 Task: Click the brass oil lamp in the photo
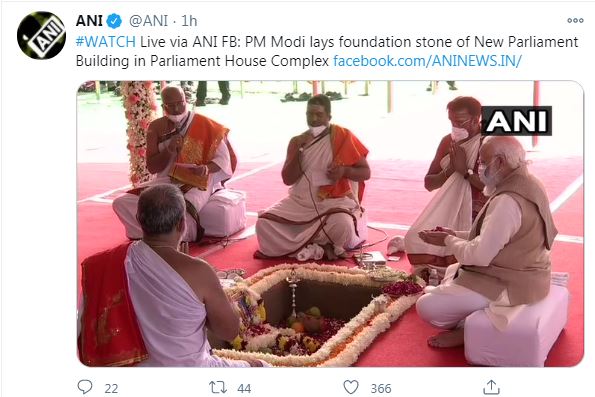coord(293,296)
